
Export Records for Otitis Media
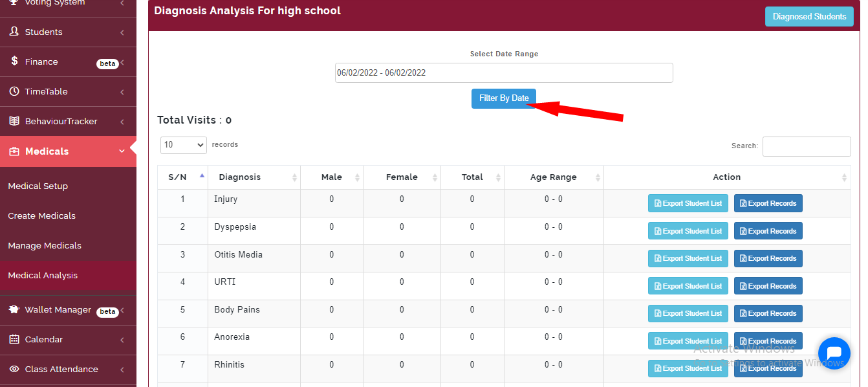pyautogui.click(x=768, y=258)
